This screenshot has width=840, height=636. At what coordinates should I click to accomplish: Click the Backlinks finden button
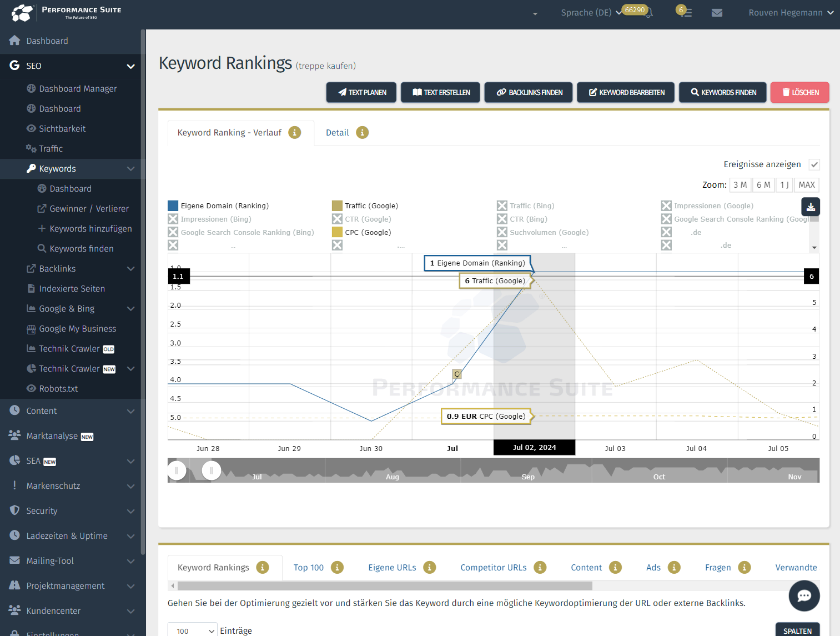(530, 93)
